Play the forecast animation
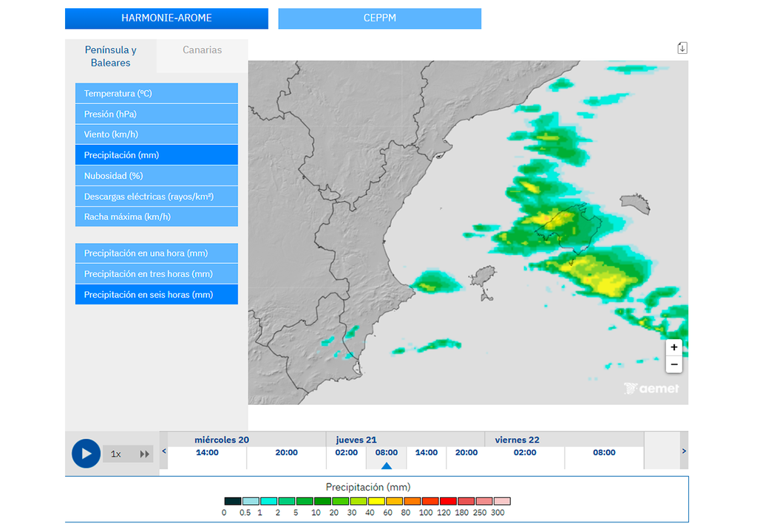Image resolution: width=757 pixels, height=532 pixels. 86,454
